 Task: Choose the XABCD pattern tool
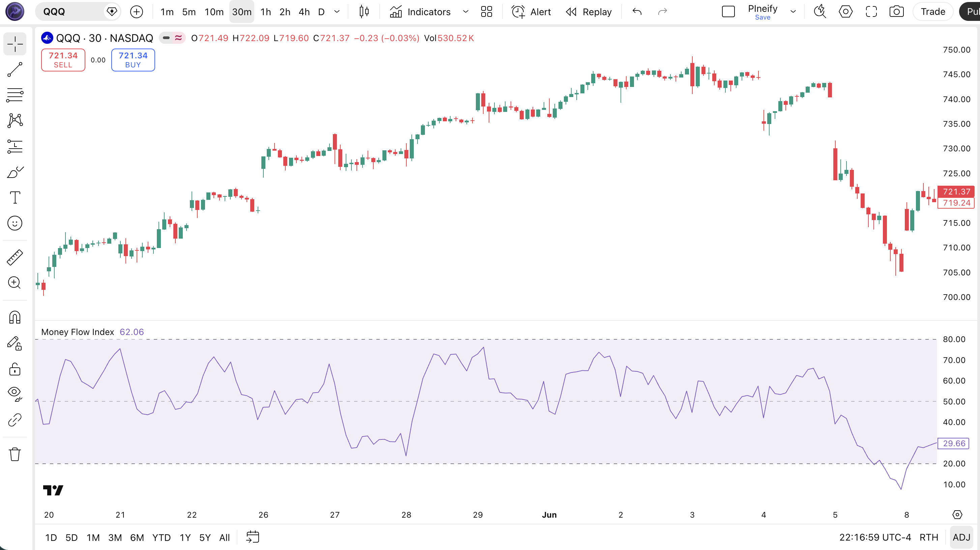[15, 121]
